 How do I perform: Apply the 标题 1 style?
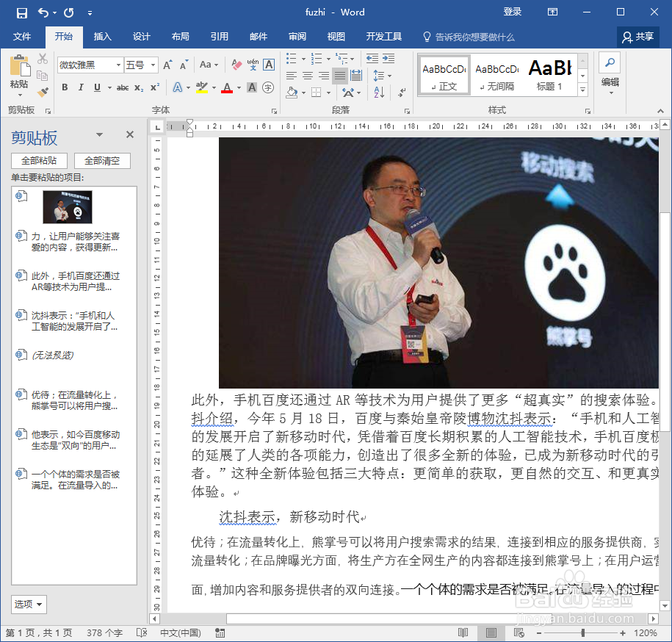[550, 75]
